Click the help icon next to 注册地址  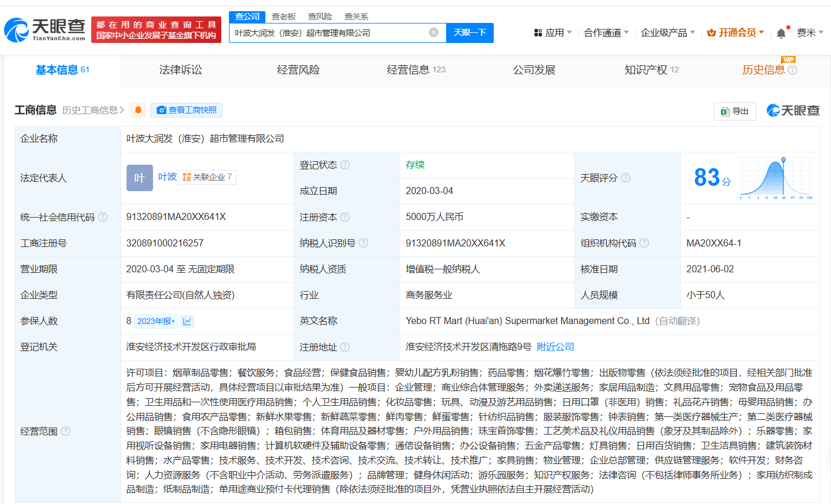(x=345, y=347)
